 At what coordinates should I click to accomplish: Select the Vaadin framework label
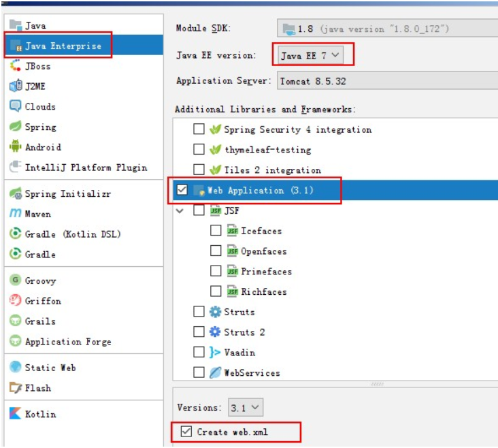239,352
